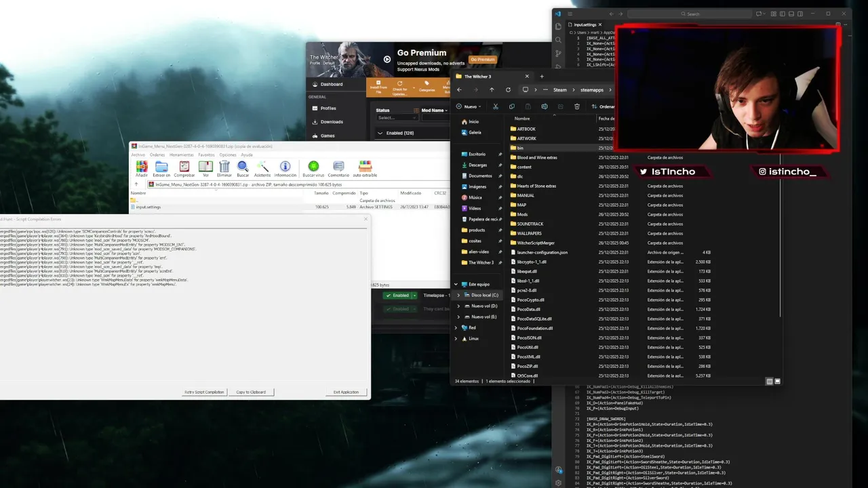Open VS Code Explorer sidebar icon

coord(558,26)
